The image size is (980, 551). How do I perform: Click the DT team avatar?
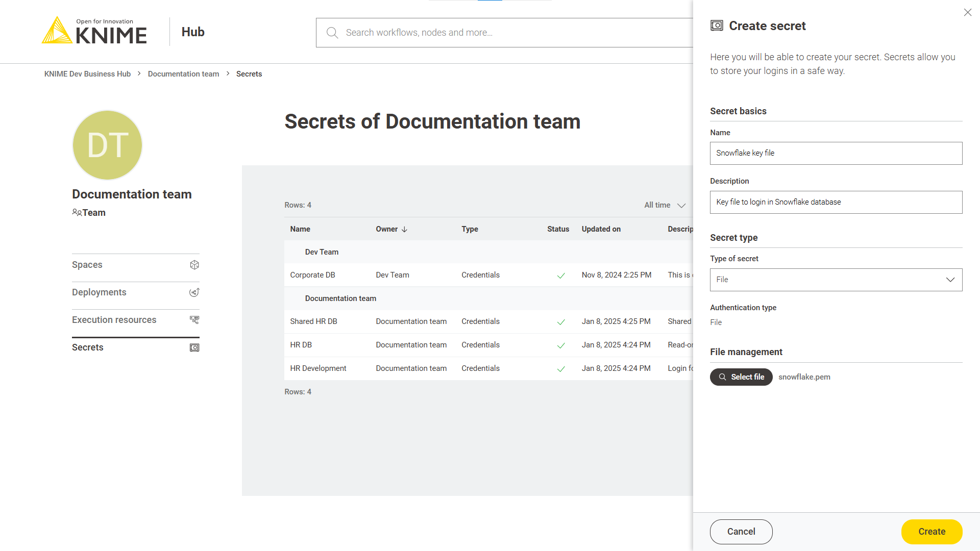tap(107, 145)
